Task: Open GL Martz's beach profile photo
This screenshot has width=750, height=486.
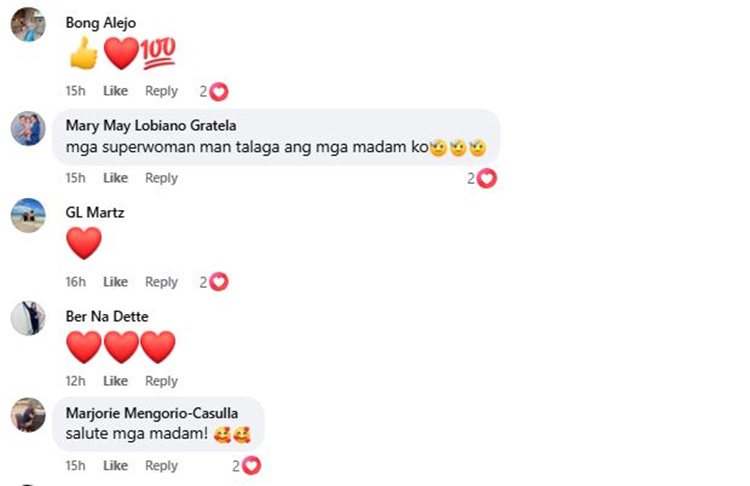Action: tap(28, 215)
